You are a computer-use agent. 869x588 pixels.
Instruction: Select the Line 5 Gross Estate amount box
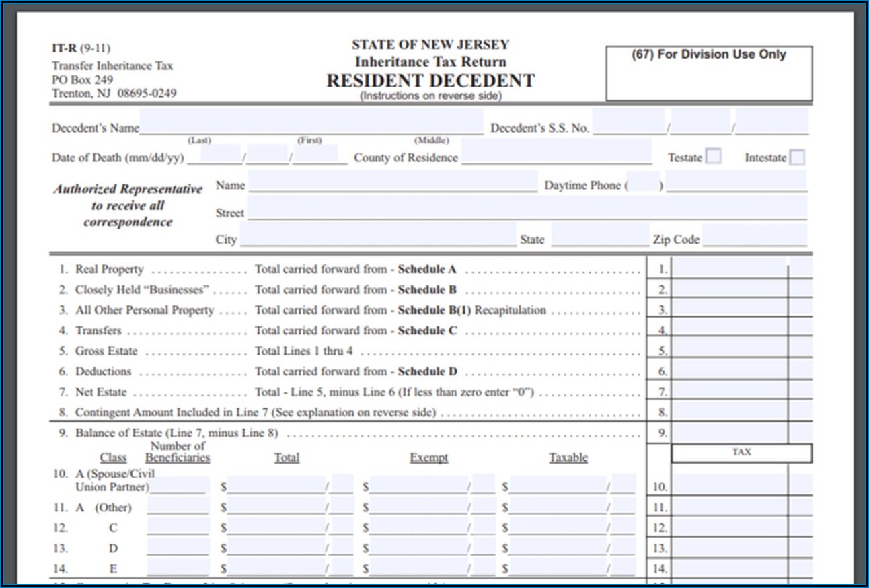click(x=729, y=350)
